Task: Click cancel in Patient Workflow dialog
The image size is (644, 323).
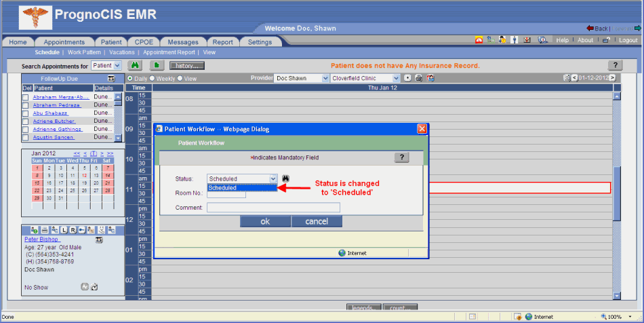Action: 317,221
